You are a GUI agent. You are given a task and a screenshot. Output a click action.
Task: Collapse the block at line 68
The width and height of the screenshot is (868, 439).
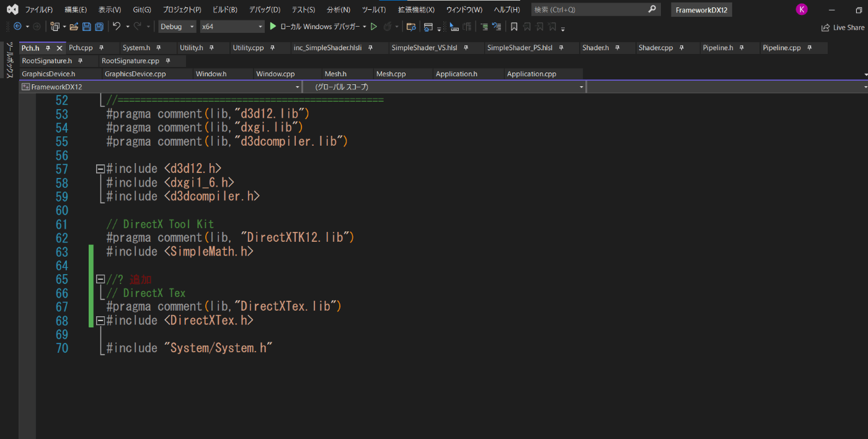coord(100,321)
